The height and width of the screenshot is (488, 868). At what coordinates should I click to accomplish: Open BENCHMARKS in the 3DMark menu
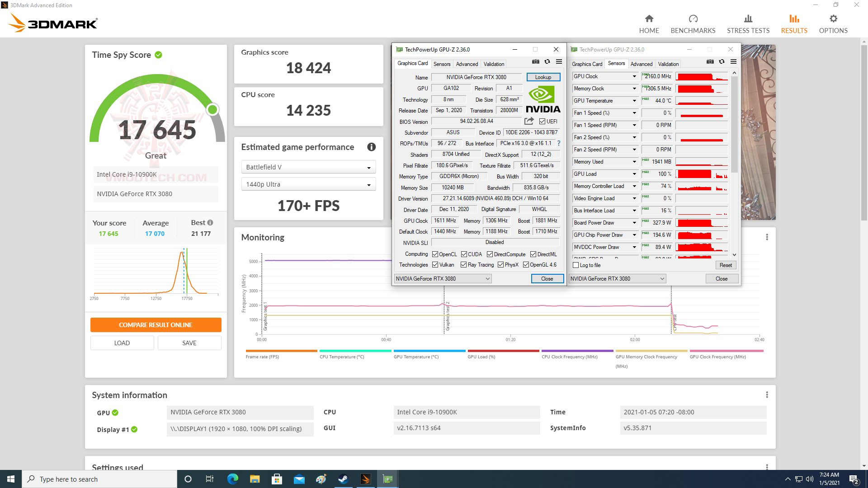pyautogui.click(x=693, y=22)
